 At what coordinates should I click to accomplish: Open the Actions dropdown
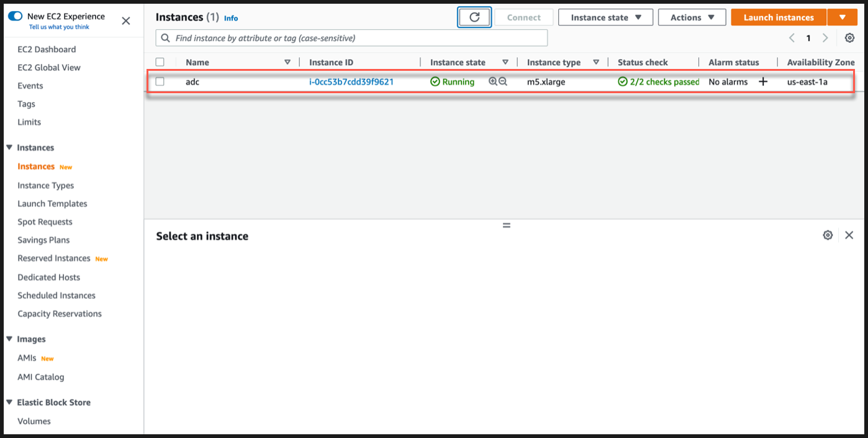[692, 17]
